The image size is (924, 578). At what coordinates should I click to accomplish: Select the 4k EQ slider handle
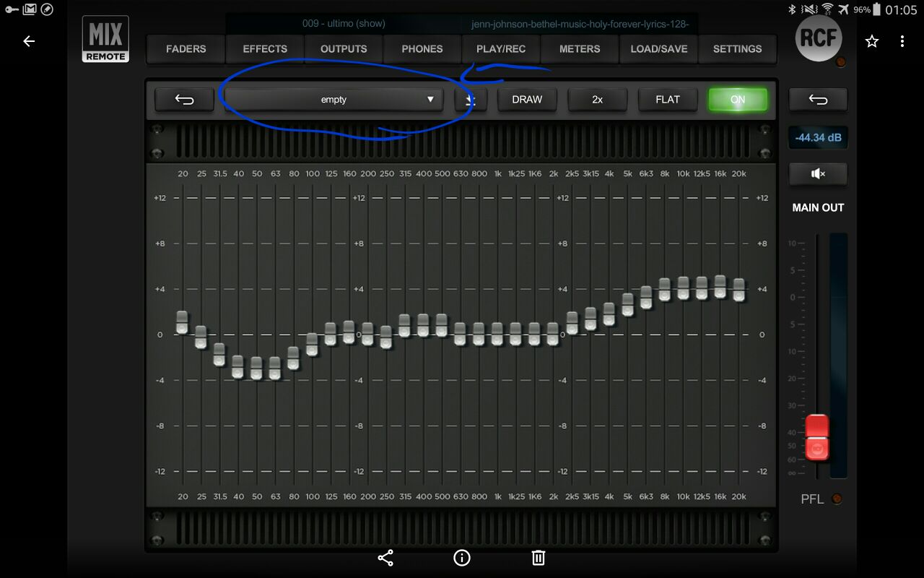point(609,314)
